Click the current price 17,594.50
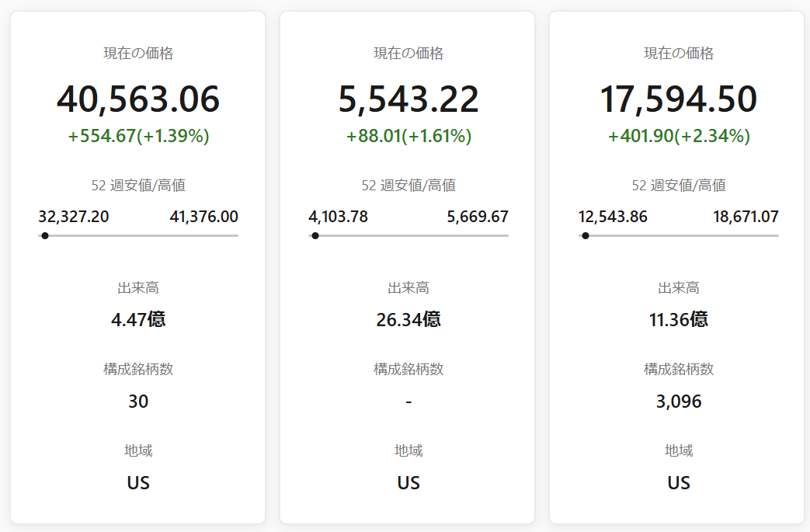 coord(678,99)
